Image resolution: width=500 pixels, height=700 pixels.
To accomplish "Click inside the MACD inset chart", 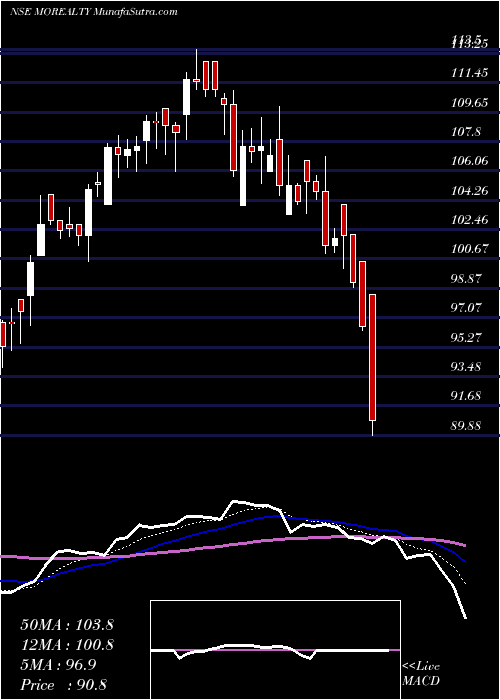I will coord(275,650).
